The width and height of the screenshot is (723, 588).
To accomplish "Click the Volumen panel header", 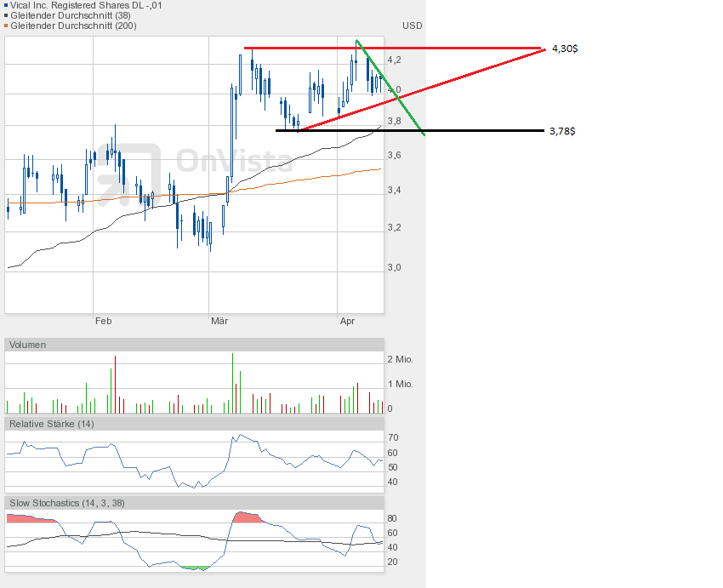I will [29, 345].
